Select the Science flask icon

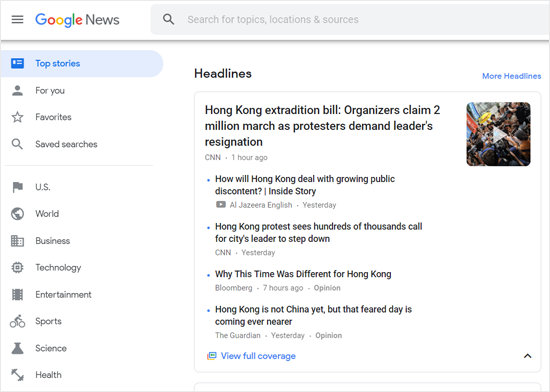click(17, 348)
